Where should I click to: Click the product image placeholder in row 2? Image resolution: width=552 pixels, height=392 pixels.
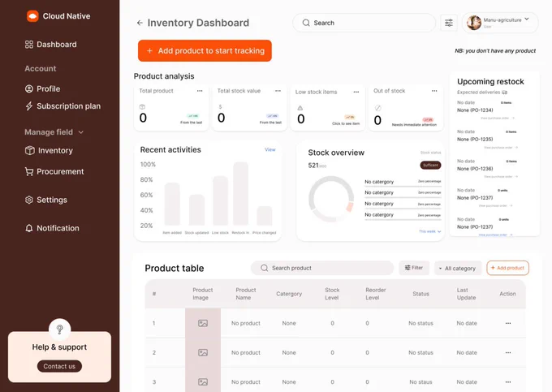(203, 352)
